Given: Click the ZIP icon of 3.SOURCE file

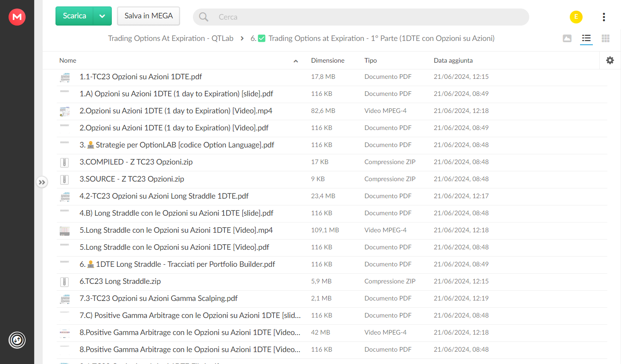Looking at the screenshot, I should [x=64, y=179].
